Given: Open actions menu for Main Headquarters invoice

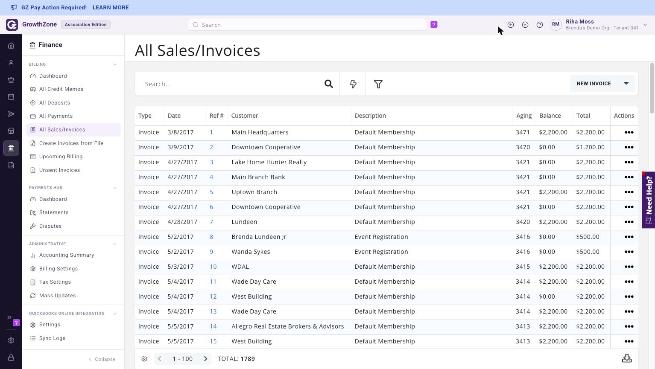Looking at the screenshot, I should point(629,132).
